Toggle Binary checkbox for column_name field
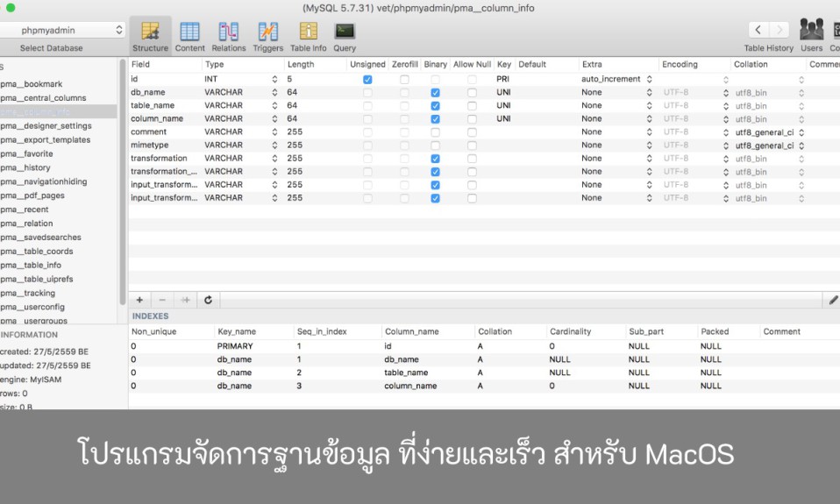This screenshot has width=840, height=504. tap(435, 119)
